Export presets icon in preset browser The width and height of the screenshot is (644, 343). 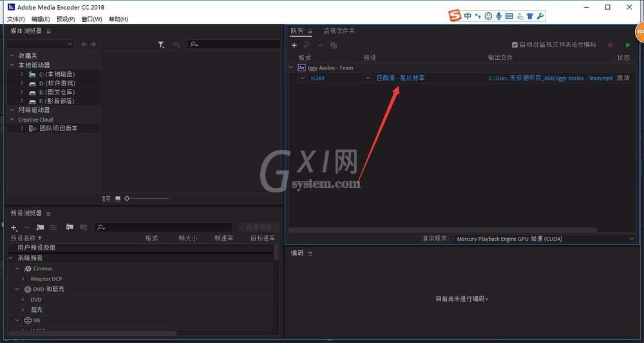coord(83,227)
